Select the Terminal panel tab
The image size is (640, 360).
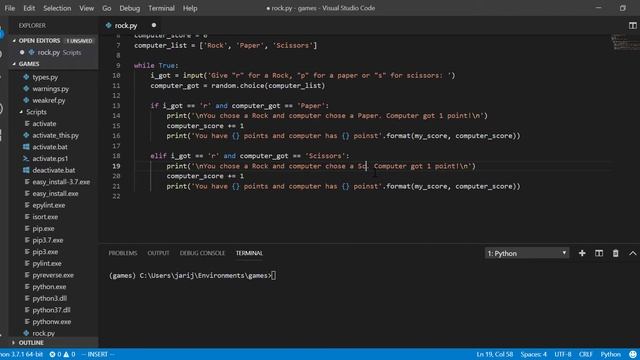pos(249,253)
